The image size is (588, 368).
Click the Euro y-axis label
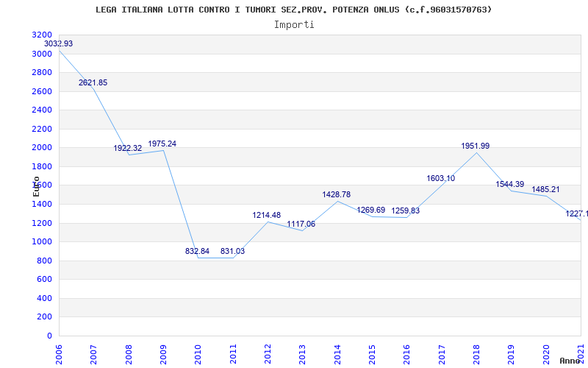(x=36, y=186)
